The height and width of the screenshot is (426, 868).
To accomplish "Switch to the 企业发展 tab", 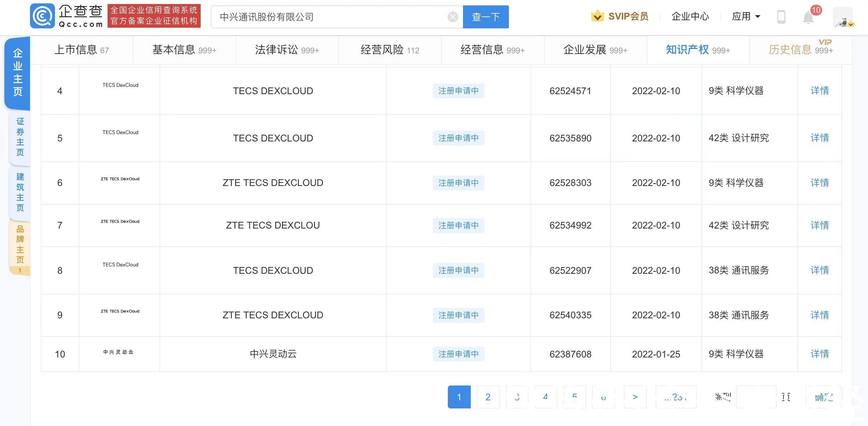I will [596, 50].
